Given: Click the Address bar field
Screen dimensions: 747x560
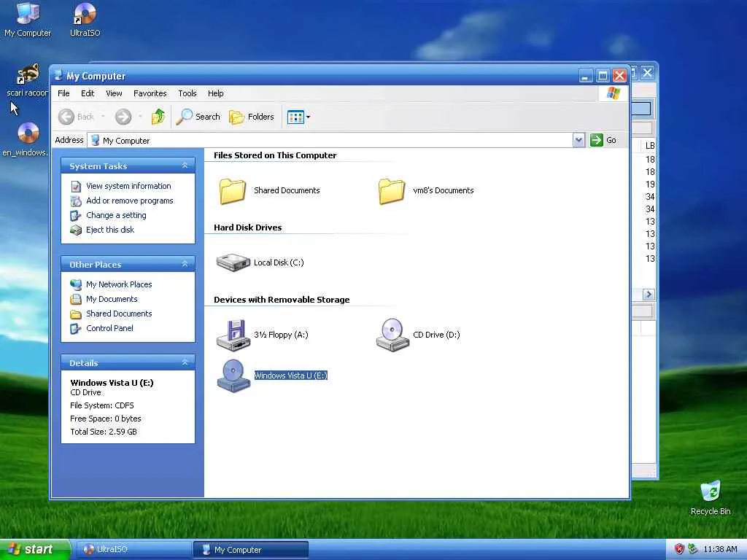Looking at the screenshot, I should point(330,140).
